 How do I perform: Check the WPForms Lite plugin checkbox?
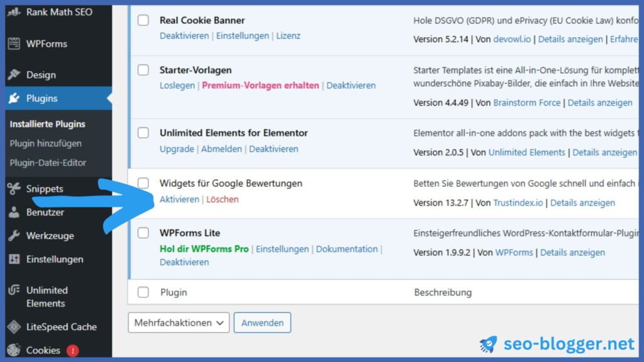tap(143, 233)
